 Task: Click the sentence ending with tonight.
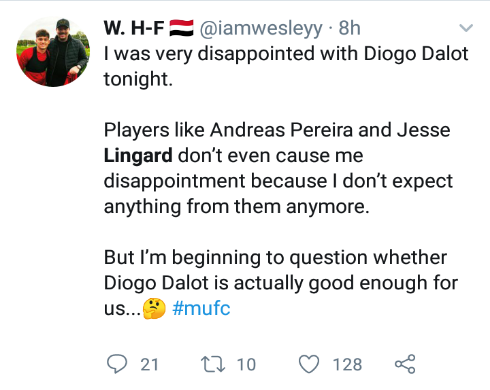pos(286,66)
